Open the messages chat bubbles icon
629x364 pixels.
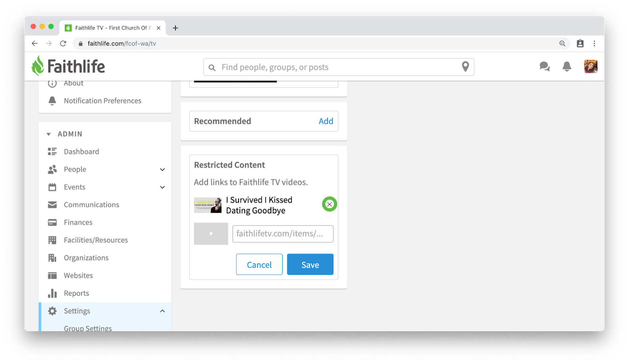[x=544, y=67]
